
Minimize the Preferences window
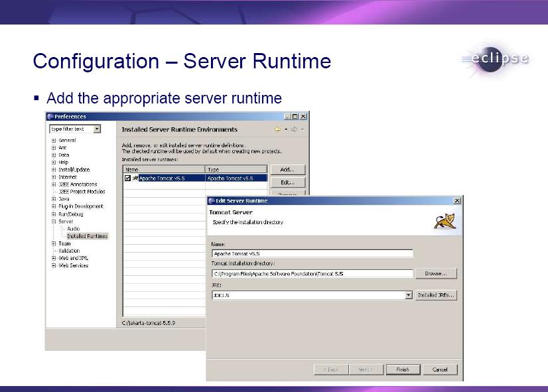pos(287,116)
